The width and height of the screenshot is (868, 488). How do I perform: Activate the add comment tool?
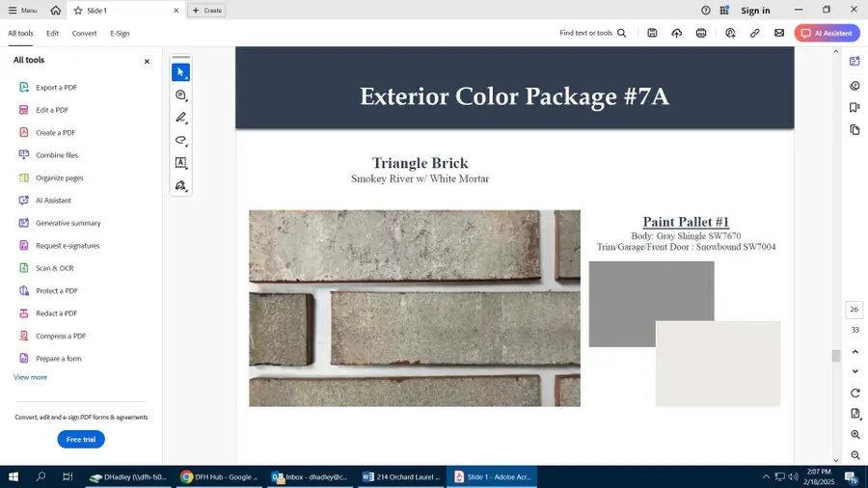(x=180, y=95)
